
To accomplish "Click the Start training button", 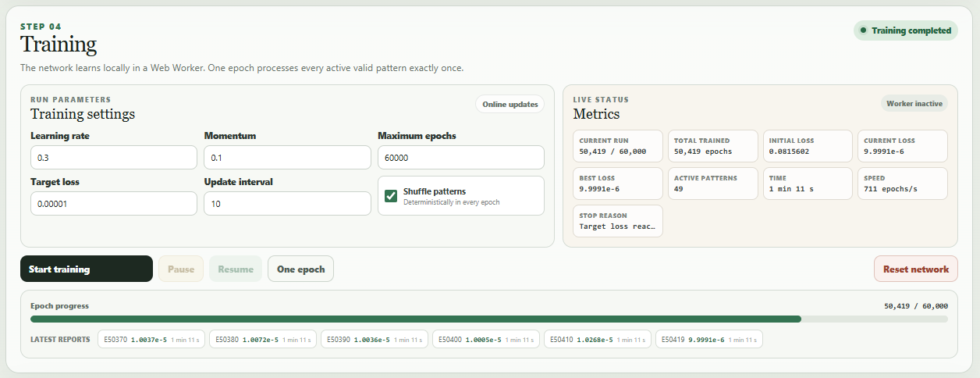I will (x=87, y=269).
